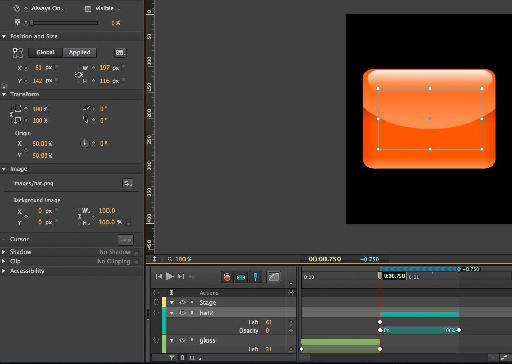
Task: Collapse the Position and Size section
Action: pyautogui.click(x=4, y=36)
